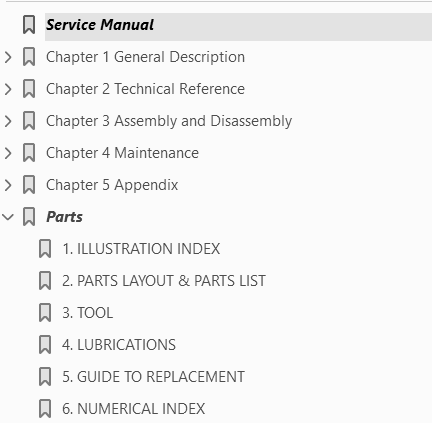Click bookmark icon for 4. LUBRICATIONS
The height and width of the screenshot is (423, 432).
[x=45, y=345]
